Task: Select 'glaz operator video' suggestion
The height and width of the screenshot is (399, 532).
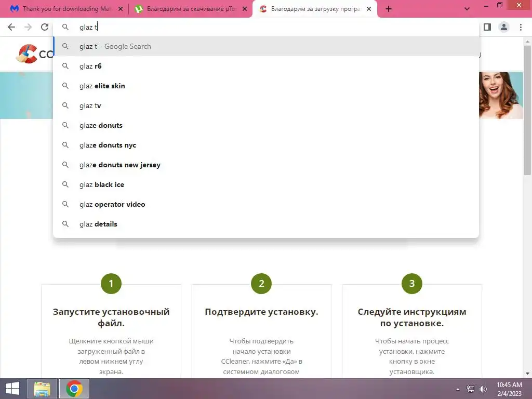Action: coord(266,204)
